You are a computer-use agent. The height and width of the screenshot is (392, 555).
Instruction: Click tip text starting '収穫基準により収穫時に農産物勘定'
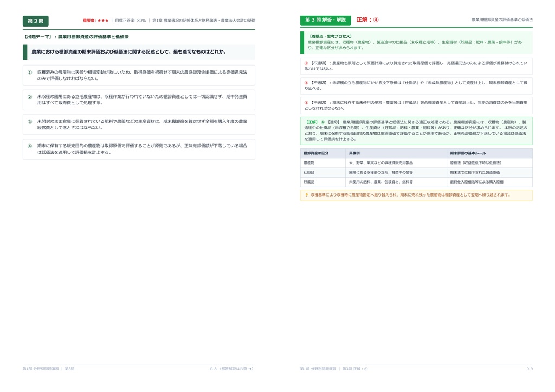411,195
